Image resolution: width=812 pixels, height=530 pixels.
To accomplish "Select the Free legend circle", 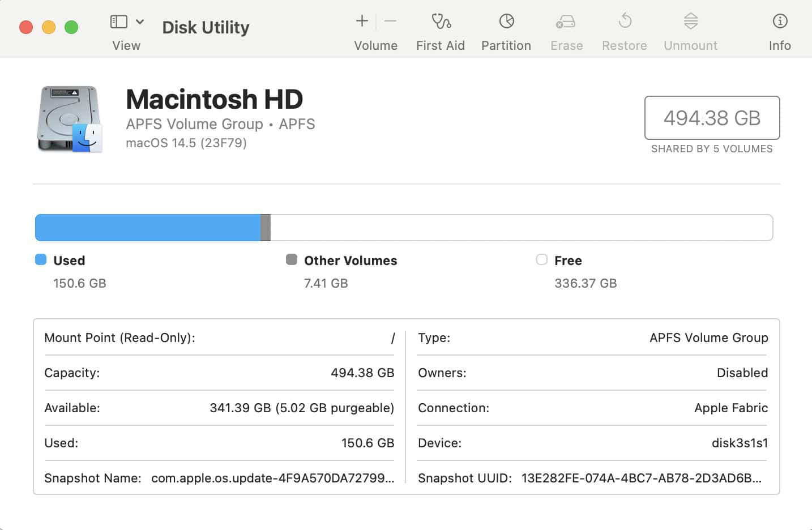I will pos(541,259).
